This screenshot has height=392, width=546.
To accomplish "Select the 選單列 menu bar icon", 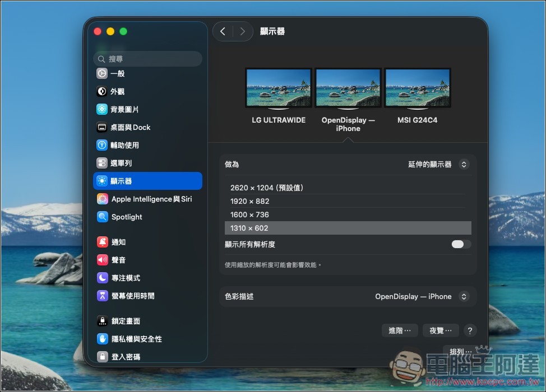I will (x=102, y=163).
